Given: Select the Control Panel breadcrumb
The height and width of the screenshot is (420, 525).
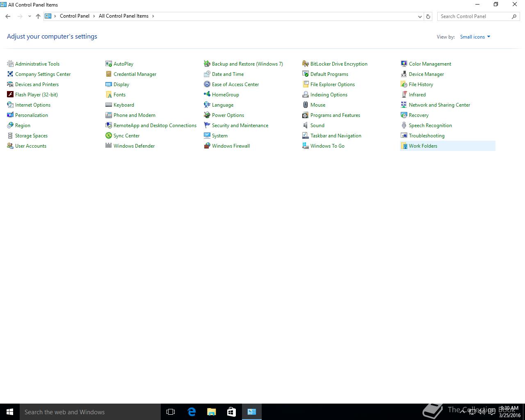Looking at the screenshot, I should [75, 16].
